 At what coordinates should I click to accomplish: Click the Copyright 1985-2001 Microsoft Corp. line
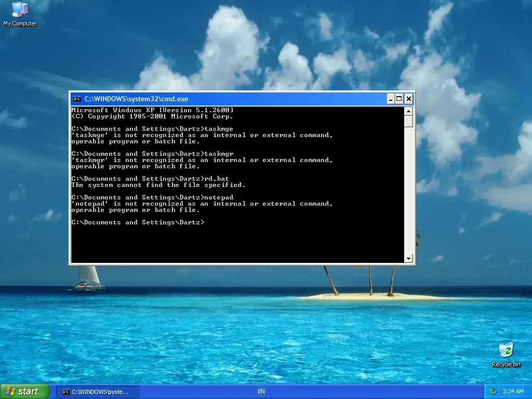pos(152,116)
